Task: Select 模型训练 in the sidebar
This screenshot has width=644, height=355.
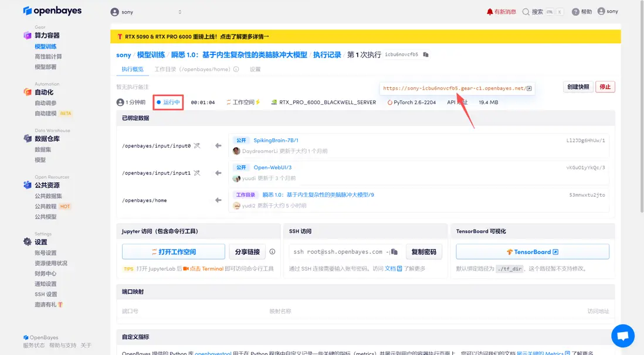Action: point(46,46)
